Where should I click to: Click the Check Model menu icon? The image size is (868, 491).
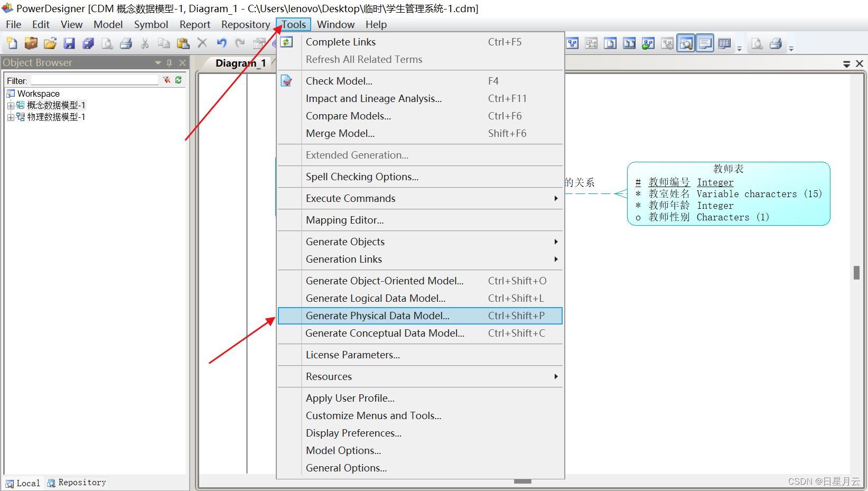click(x=286, y=81)
